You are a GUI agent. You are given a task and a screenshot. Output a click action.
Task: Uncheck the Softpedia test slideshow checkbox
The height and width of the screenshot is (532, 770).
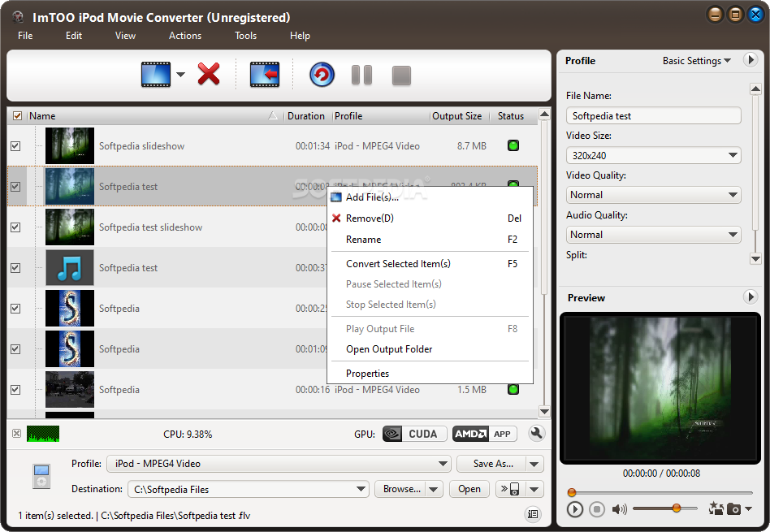[15, 227]
